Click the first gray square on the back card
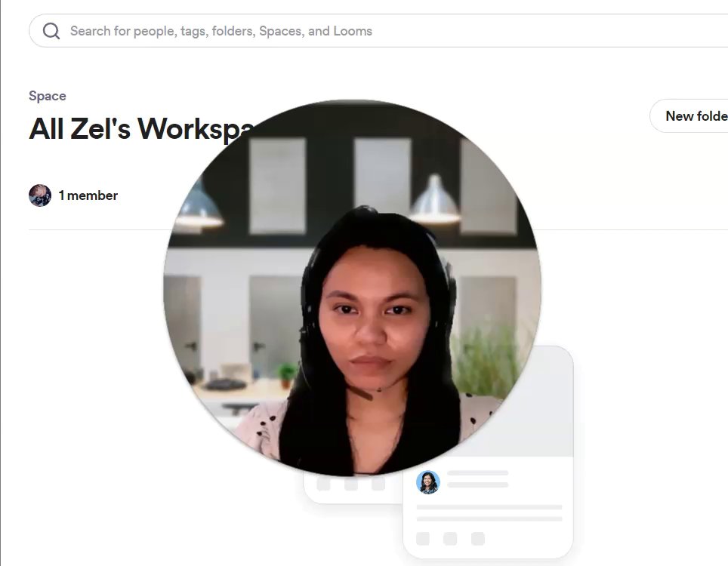The height and width of the screenshot is (566, 728). tap(324, 484)
